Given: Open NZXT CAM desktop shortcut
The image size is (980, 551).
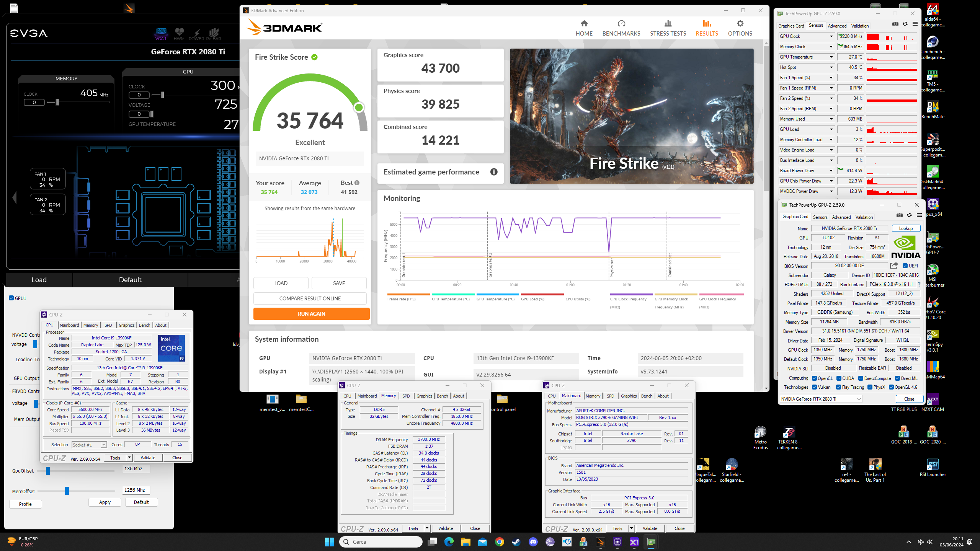Looking at the screenshot, I should click(933, 403).
